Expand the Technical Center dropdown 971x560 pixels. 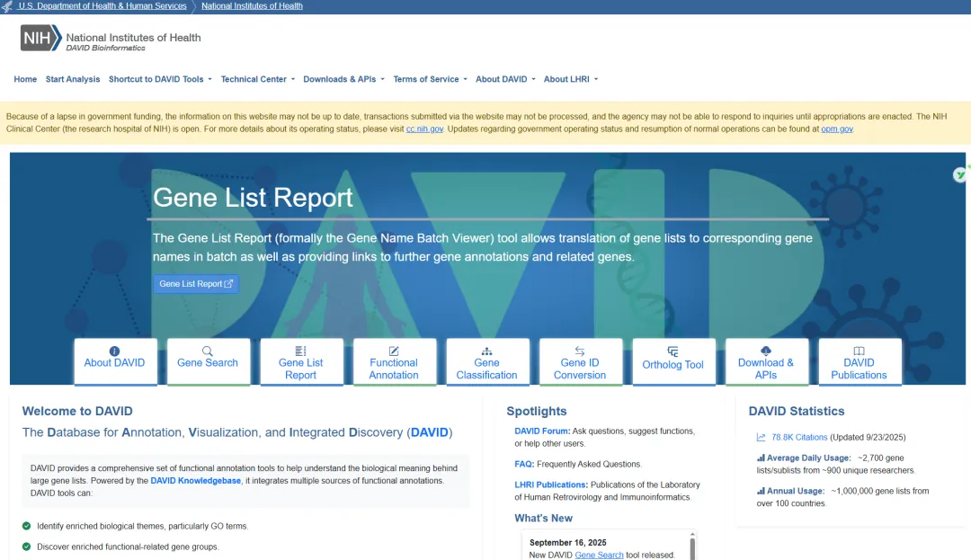(x=258, y=79)
